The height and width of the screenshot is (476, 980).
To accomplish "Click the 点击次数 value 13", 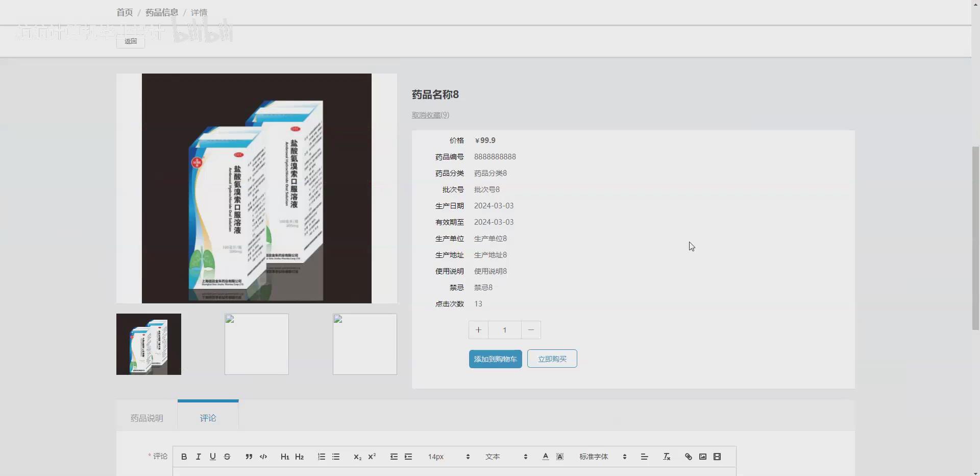I will [478, 304].
